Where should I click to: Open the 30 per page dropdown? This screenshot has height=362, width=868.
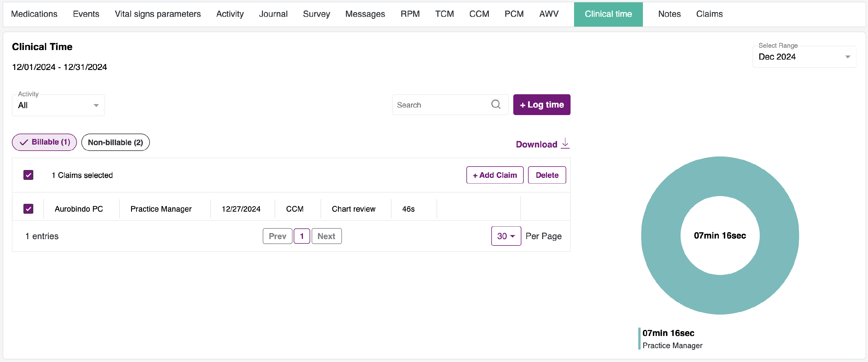point(506,236)
